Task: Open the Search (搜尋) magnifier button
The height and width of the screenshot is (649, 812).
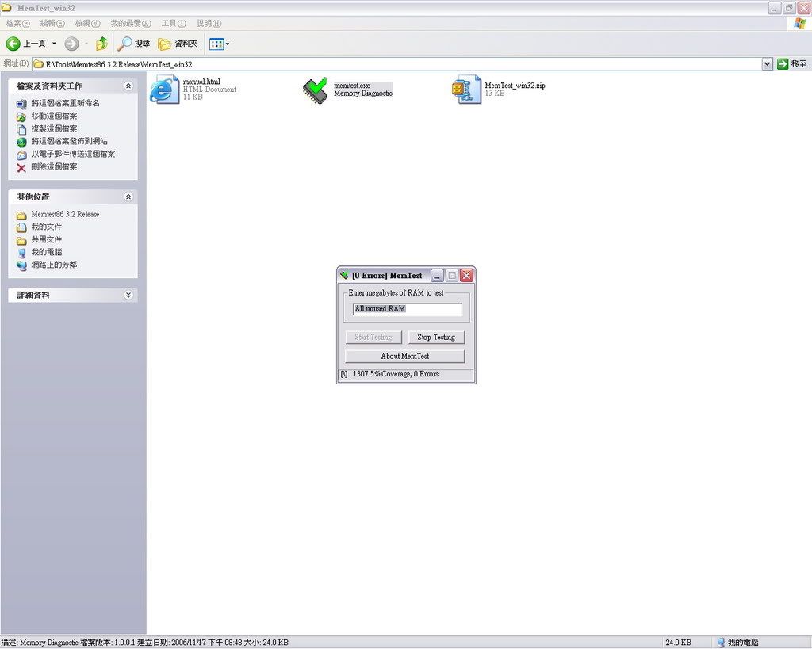Action: pos(133,44)
